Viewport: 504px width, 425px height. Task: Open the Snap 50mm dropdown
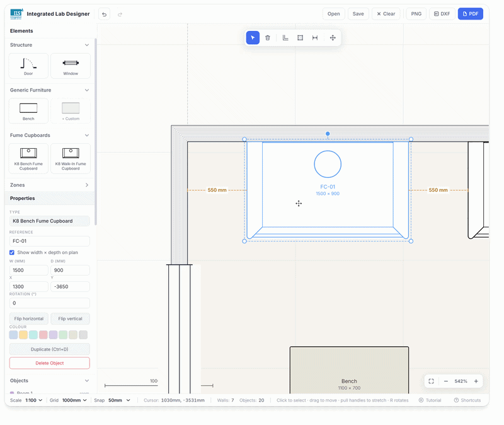(119, 400)
